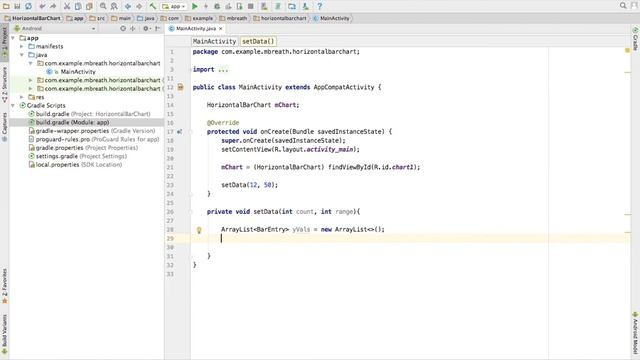Build project with the hammer icon
Viewport: 640px width, 360px height.
[152, 6]
